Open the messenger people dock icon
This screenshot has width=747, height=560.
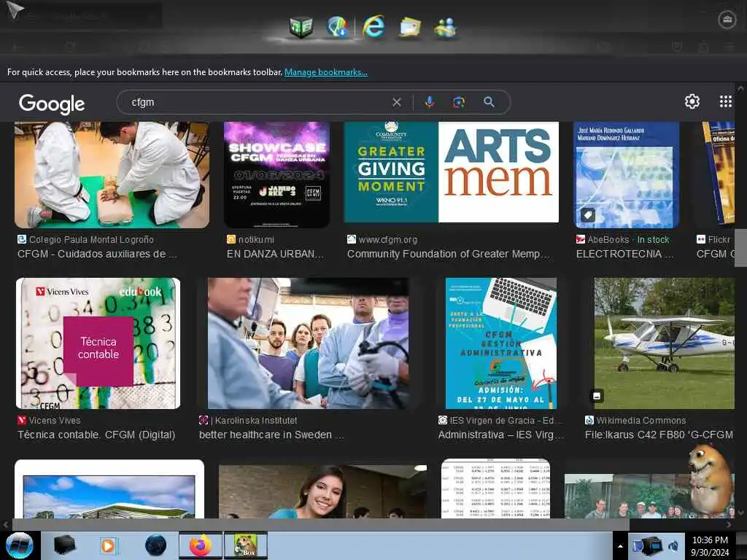point(446,28)
